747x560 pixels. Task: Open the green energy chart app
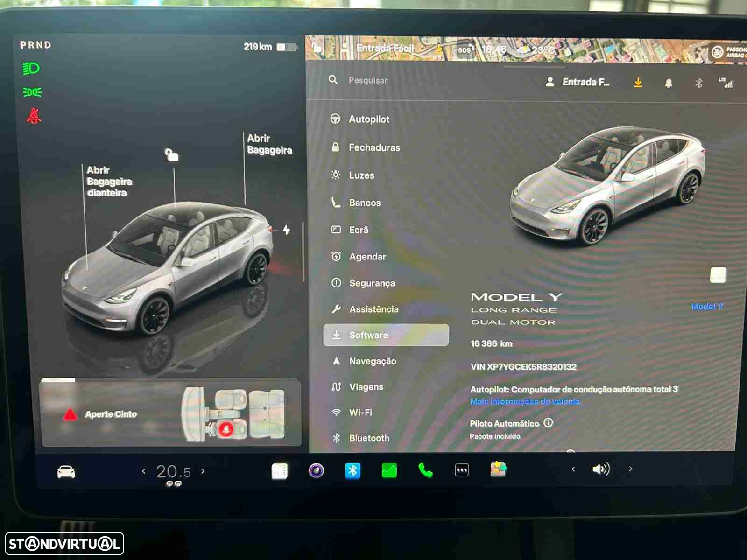coord(389,471)
